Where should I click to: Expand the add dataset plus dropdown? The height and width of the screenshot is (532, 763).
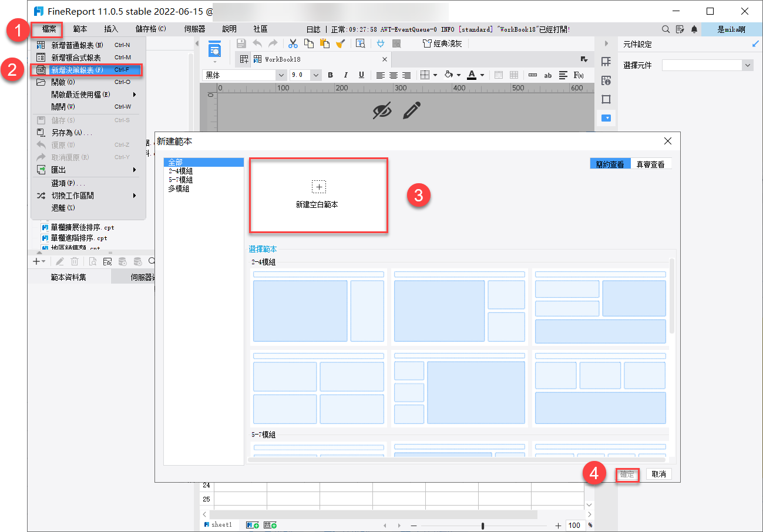[39, 262]
